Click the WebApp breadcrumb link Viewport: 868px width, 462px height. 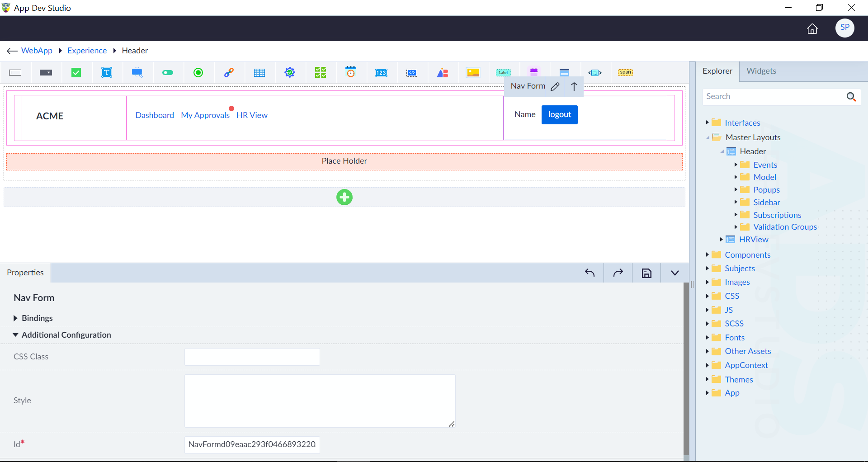[37, 51]
